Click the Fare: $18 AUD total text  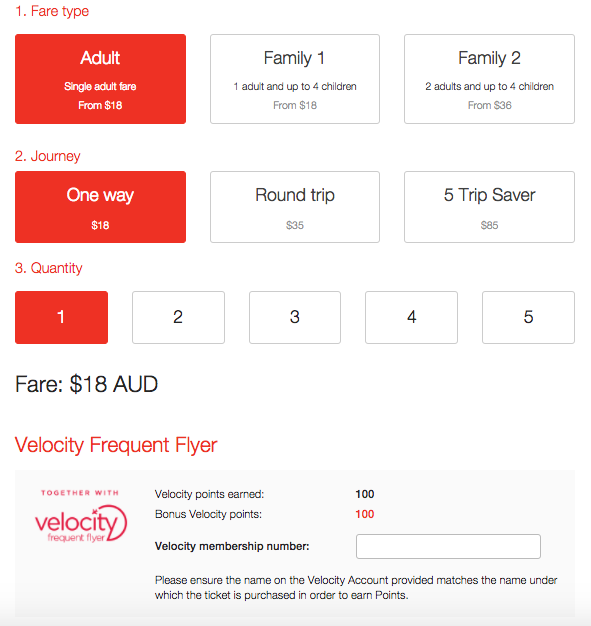[86, 384]
